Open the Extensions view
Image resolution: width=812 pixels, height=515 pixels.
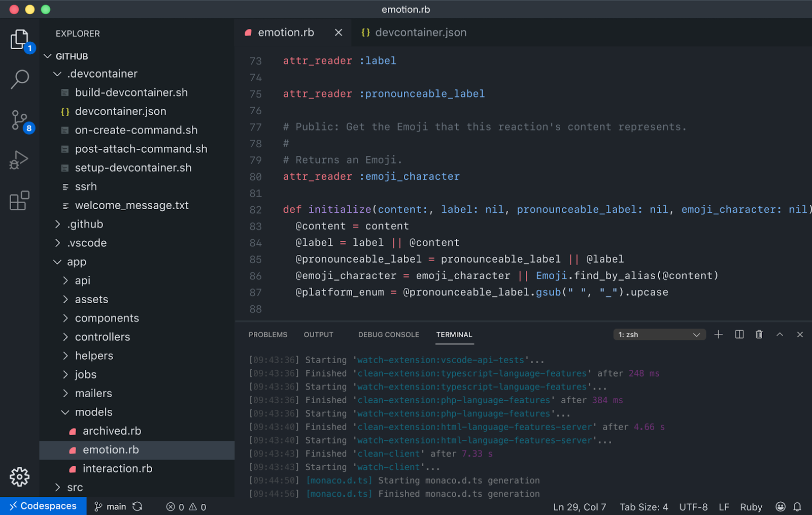(x=20, y=201)
